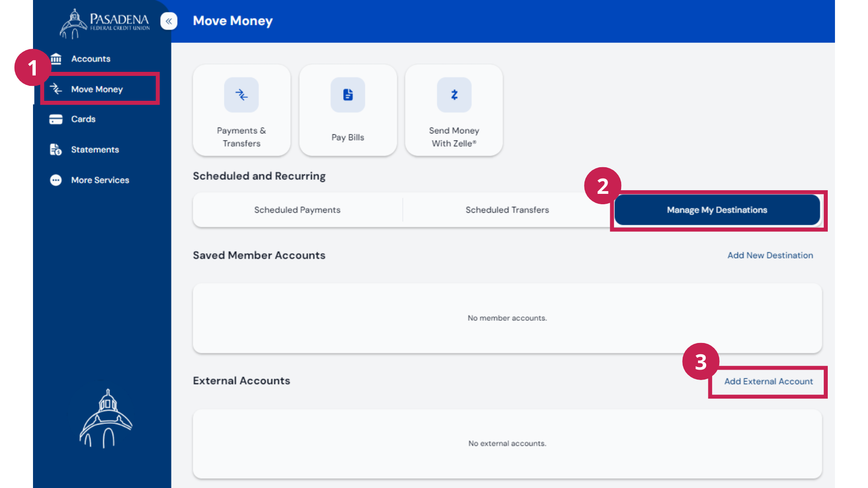Click the Statements document icon
This screenshot has height=488, width=868.
pyautogui.click(x=56, y=150)
